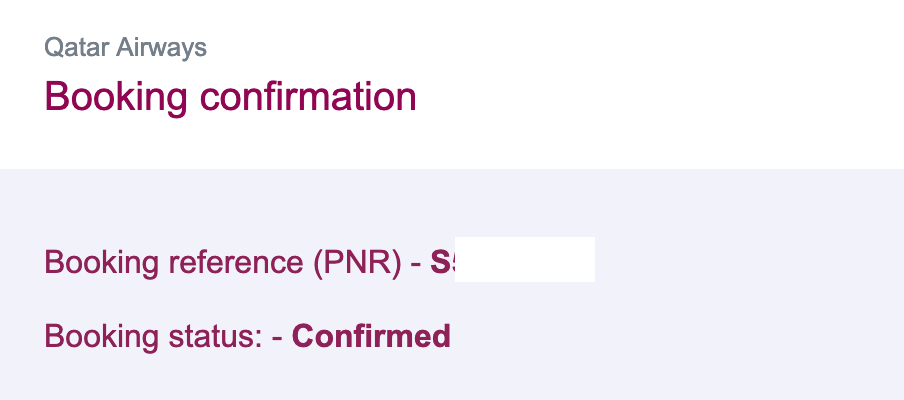Click the "Booking confirmation" page heading
904x400 pixels.
pos(230,97)
